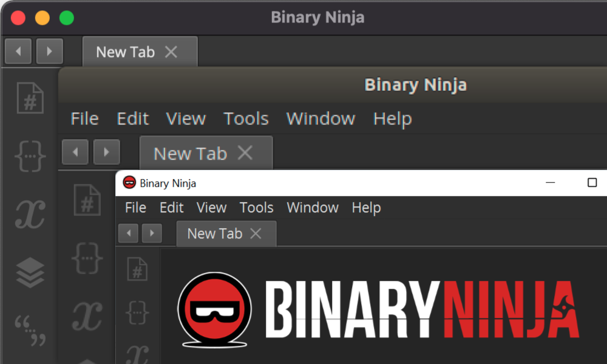Open Variables x icon in middle window sidebar

pos(87,316)
